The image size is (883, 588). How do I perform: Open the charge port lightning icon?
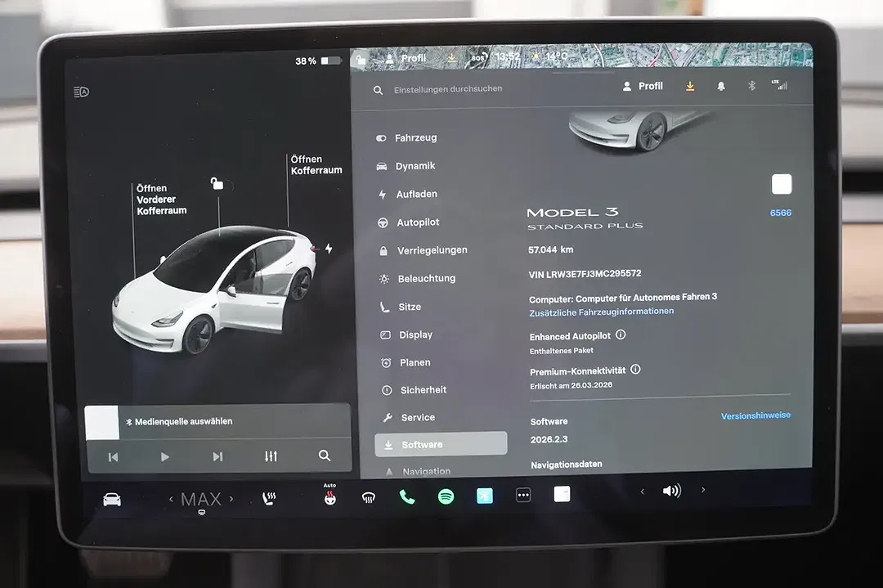329,249
